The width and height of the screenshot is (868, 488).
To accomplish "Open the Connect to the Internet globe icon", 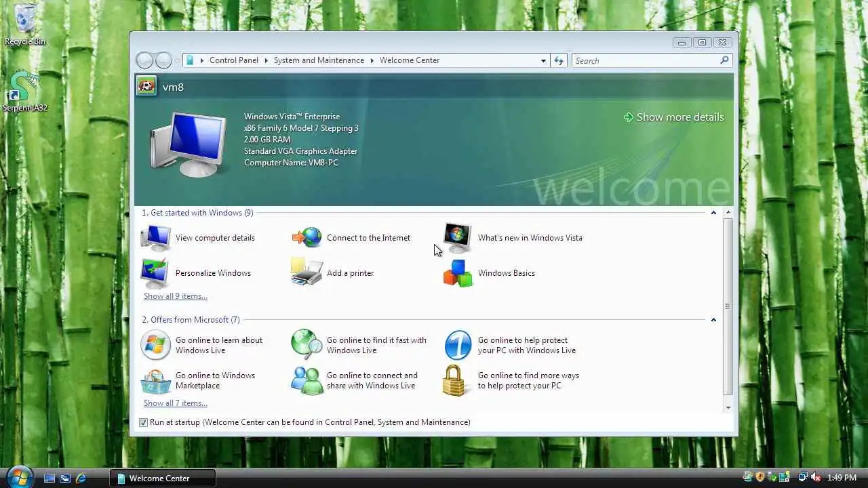I will coord(307,238).
